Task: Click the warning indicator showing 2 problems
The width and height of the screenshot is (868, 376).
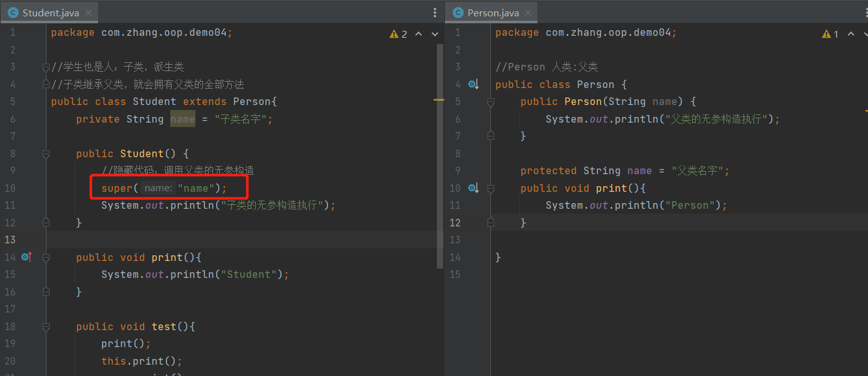Action: tap(398, 34)
